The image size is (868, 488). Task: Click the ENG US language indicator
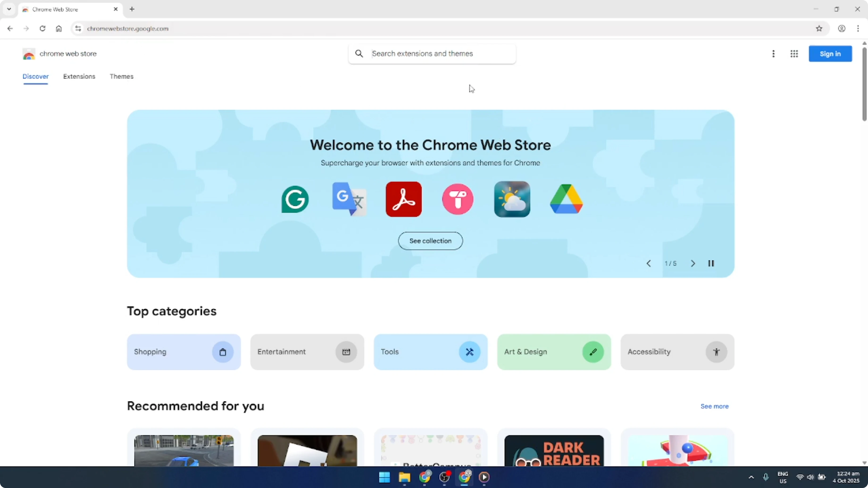[x=783, y=477]
